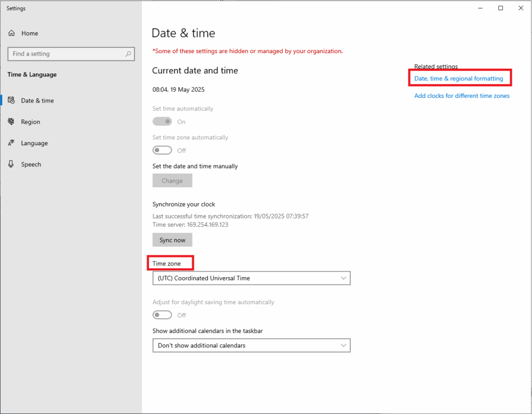The height and width of the screenshot is (414, 532).
Task: Open the Language settings page
Action: 71,143
